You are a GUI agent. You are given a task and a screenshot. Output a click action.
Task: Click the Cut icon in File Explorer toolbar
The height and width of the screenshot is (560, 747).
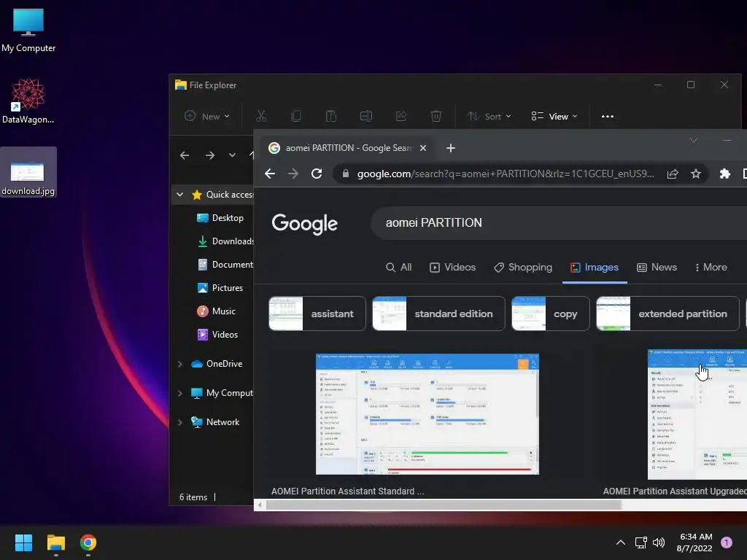coord(261,116)
